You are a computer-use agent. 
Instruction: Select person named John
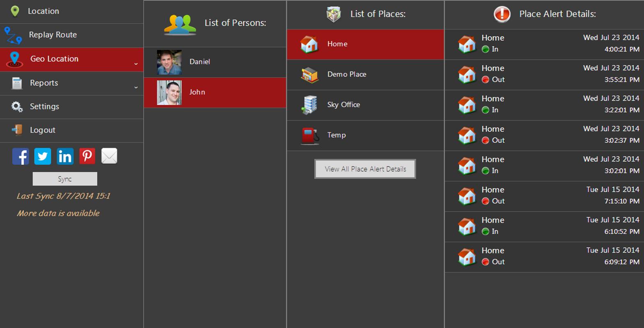coord(215,93)
